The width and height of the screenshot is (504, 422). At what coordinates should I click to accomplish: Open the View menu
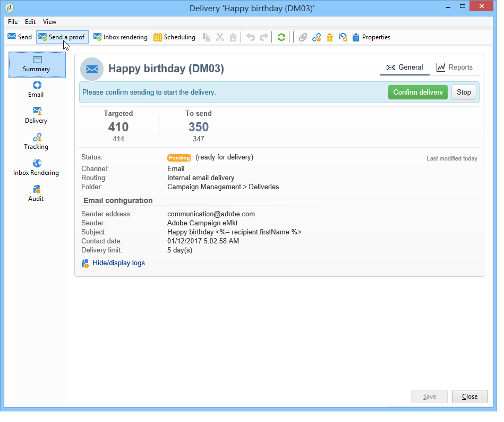[x=49, y=22]
